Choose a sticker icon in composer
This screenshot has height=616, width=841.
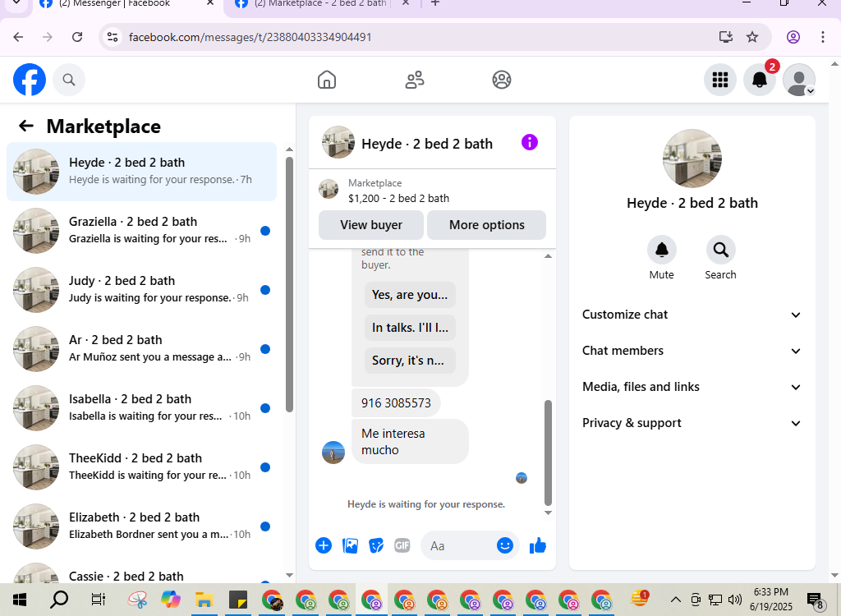pos(376,545)
